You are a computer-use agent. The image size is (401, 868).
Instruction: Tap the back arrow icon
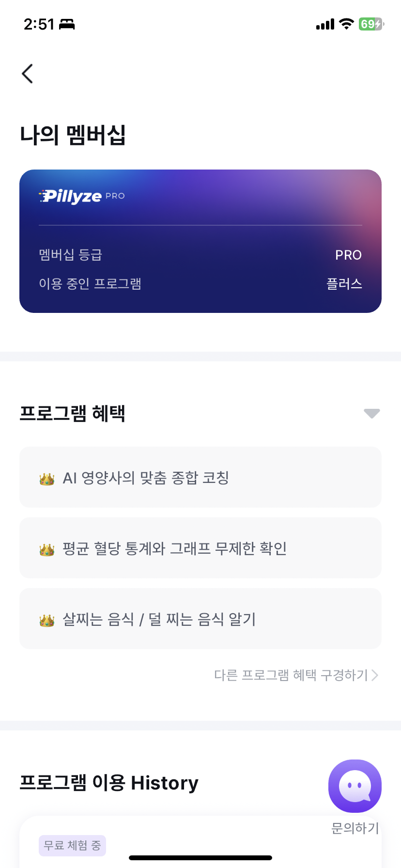pos(28,74)
